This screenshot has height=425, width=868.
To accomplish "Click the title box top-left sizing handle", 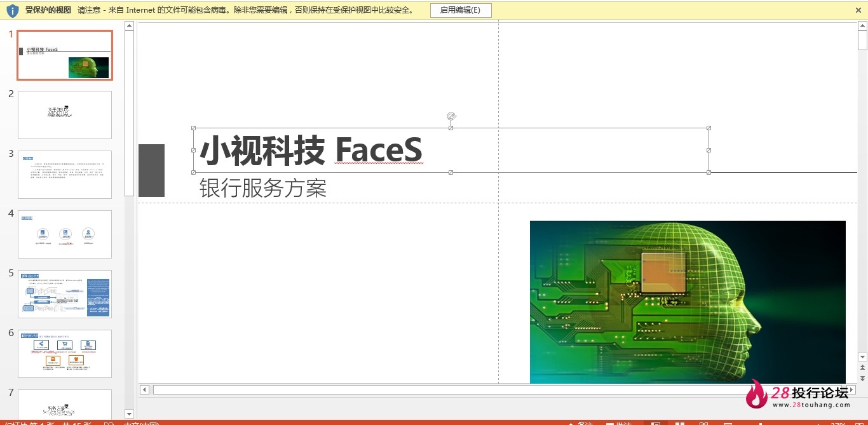I will 193,128.
